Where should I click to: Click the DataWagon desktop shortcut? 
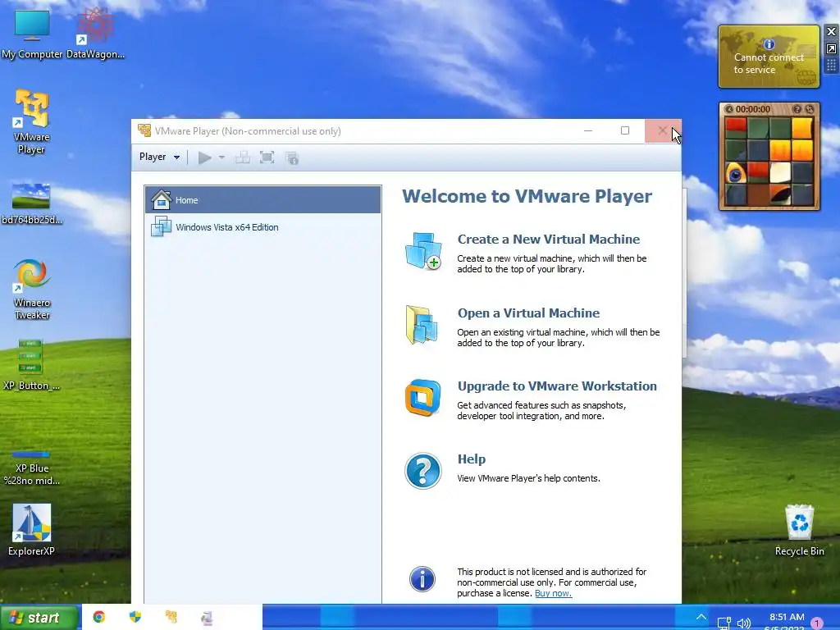[95, 34]
